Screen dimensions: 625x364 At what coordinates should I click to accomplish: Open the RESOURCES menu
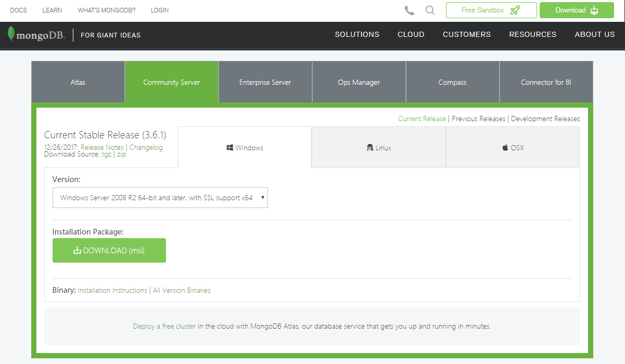pyautogui.click(x=533, y=34)
